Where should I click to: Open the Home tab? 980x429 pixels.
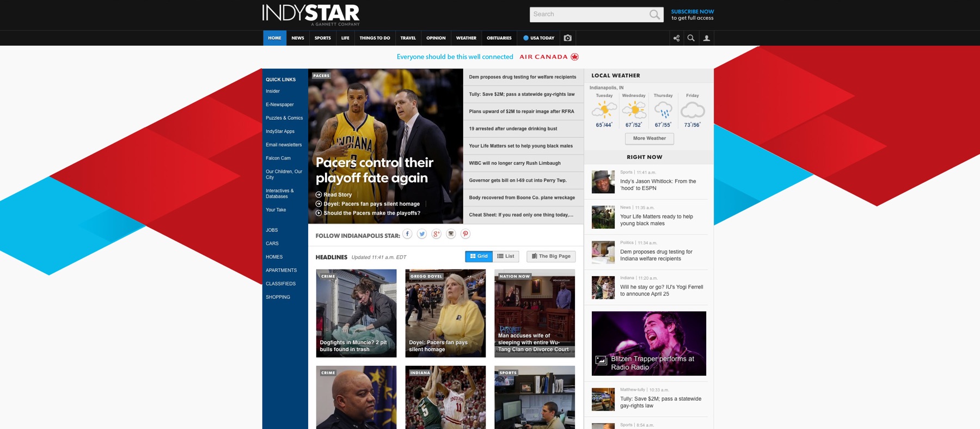[x=275, y=38]
